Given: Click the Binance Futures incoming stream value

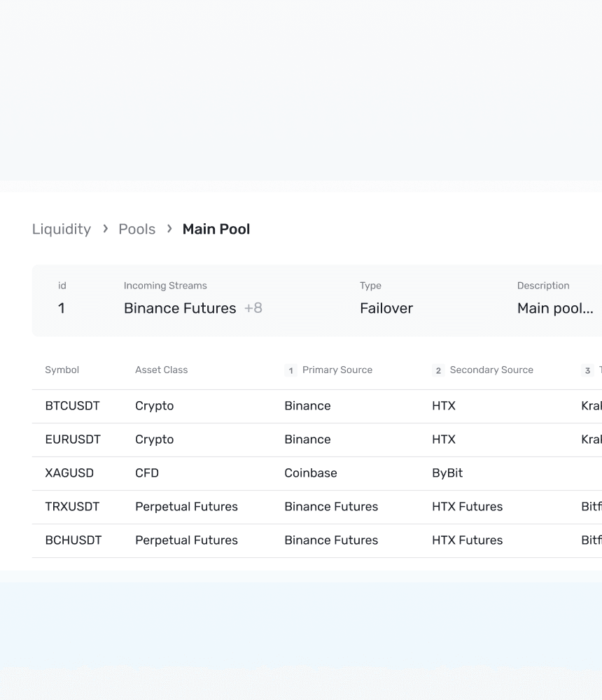Looking at the screenshot, I should point(180,308).
